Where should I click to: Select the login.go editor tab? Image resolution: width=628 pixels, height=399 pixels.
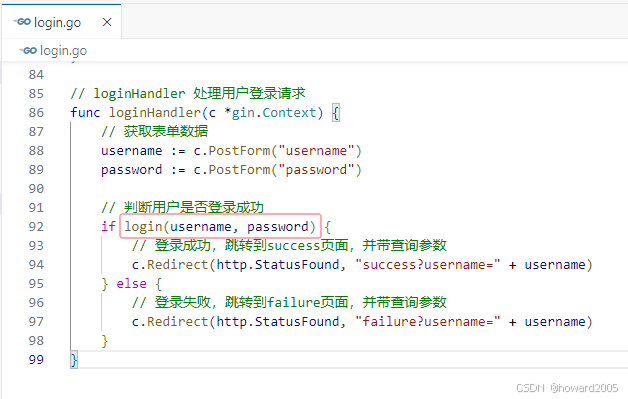click(61, 22)
